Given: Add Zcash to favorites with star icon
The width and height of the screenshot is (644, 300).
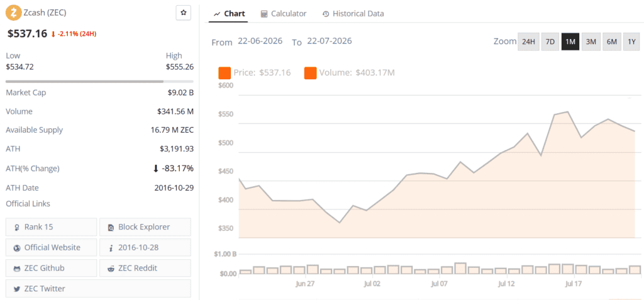Looking at the screenshot, I should pyautogui.click(x=184, y=13).
